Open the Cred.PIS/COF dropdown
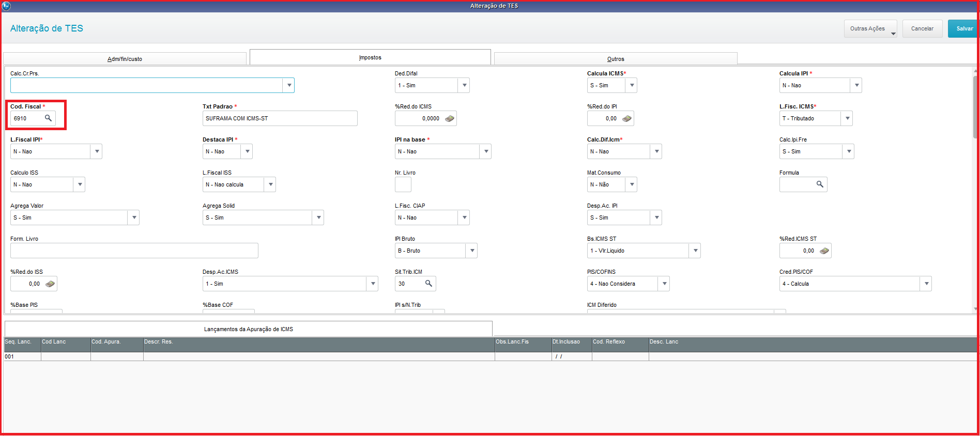The image size is (980, 436). point(926,284)
